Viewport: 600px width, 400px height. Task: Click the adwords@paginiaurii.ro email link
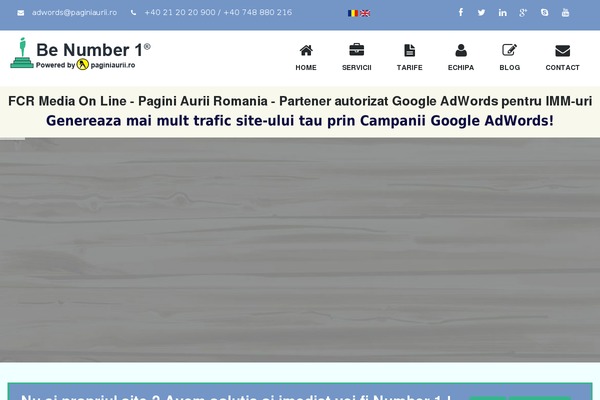coord(74,13)
